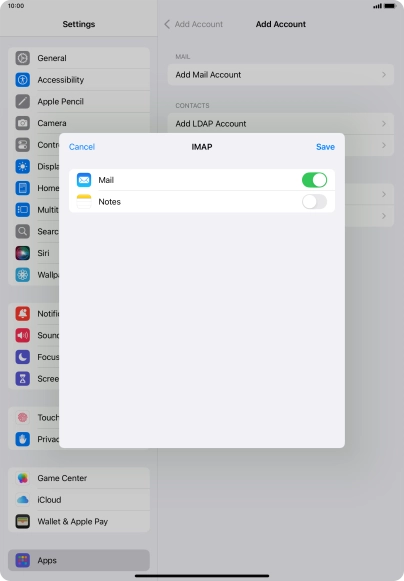Open General settings icon
The height and width of the screenshot is (581, 404).
click(x=23, y=58)
